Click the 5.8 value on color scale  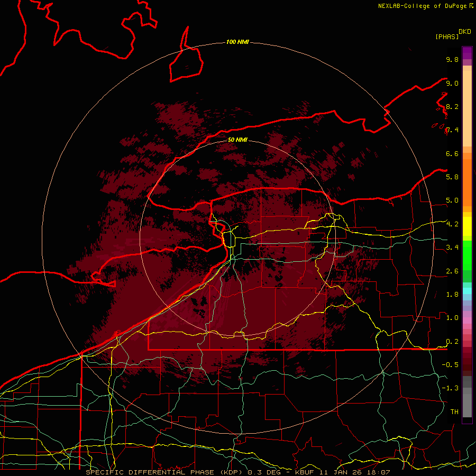(452, 177)
